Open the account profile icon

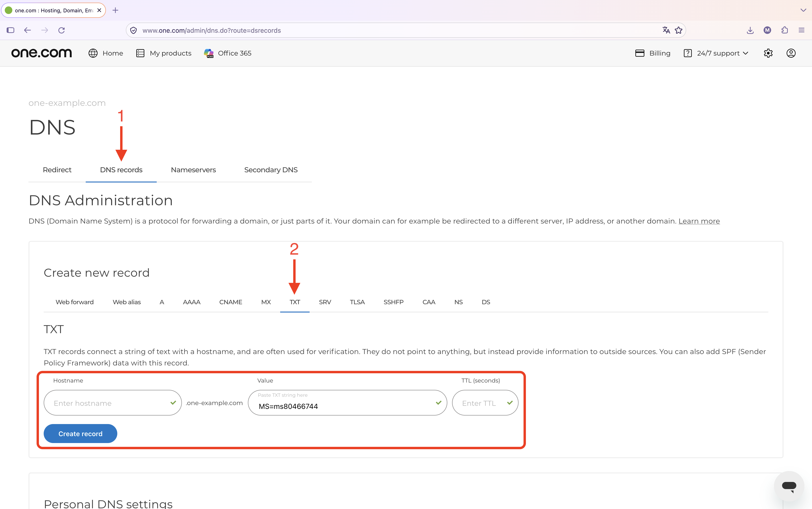click(x=791, y=53)
